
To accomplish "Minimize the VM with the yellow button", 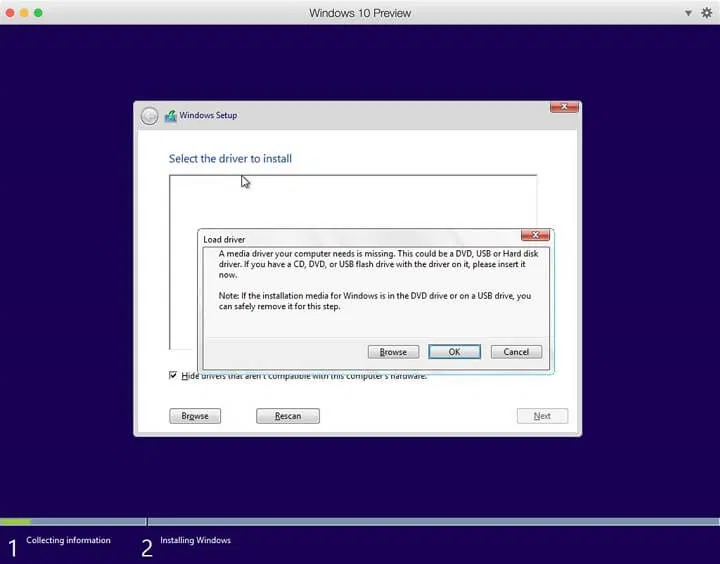I will click(24, 13).
